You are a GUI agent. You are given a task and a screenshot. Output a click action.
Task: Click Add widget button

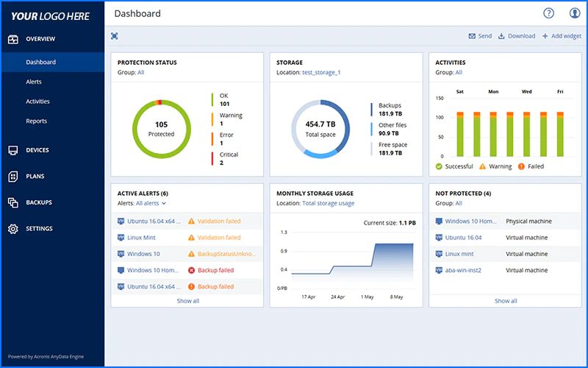click(562, 36)
